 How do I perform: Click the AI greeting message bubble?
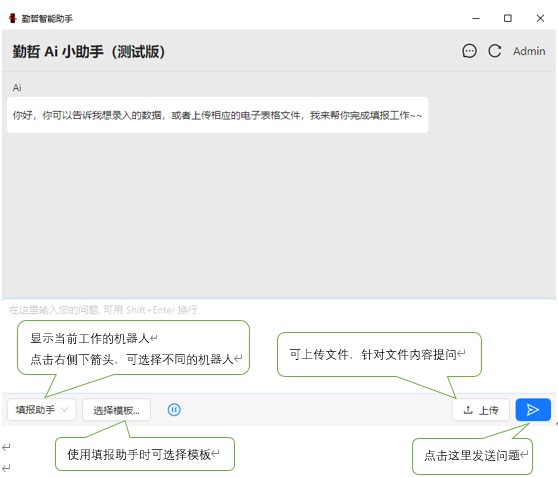click(x=217, y=115)
